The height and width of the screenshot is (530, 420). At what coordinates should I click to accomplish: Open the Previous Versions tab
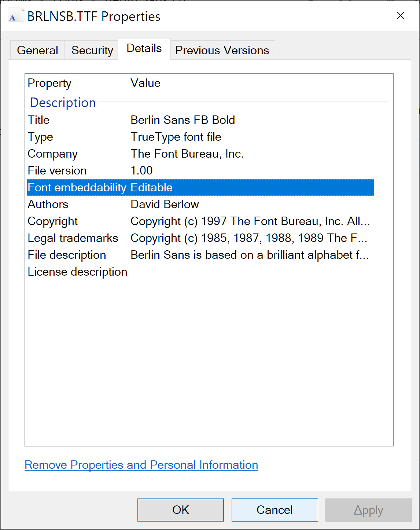point(222,50)
